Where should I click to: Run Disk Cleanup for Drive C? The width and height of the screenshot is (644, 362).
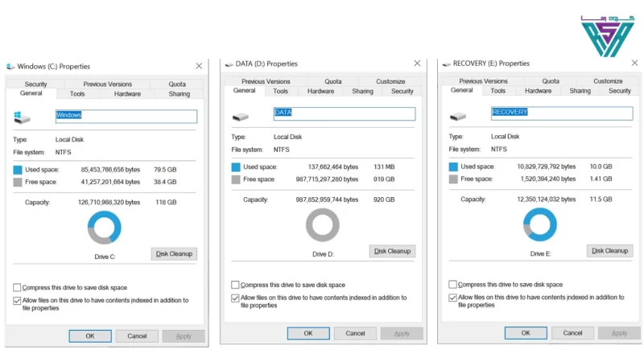coord(174,254)
